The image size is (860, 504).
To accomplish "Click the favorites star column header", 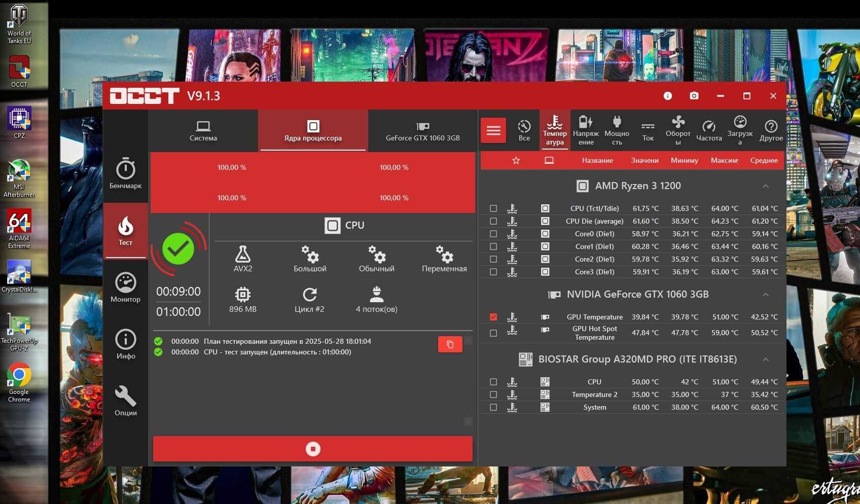I will [516, 160].
